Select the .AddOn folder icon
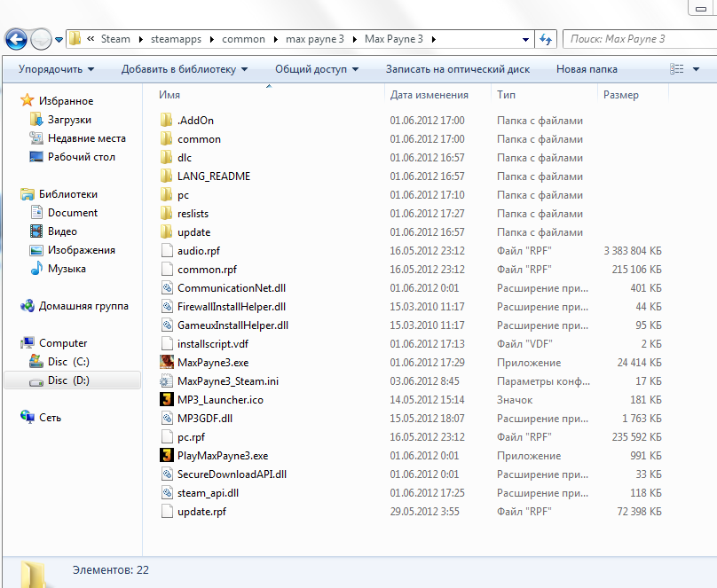The width and height of the screenshot is (717, 588). tap(167, 120)
